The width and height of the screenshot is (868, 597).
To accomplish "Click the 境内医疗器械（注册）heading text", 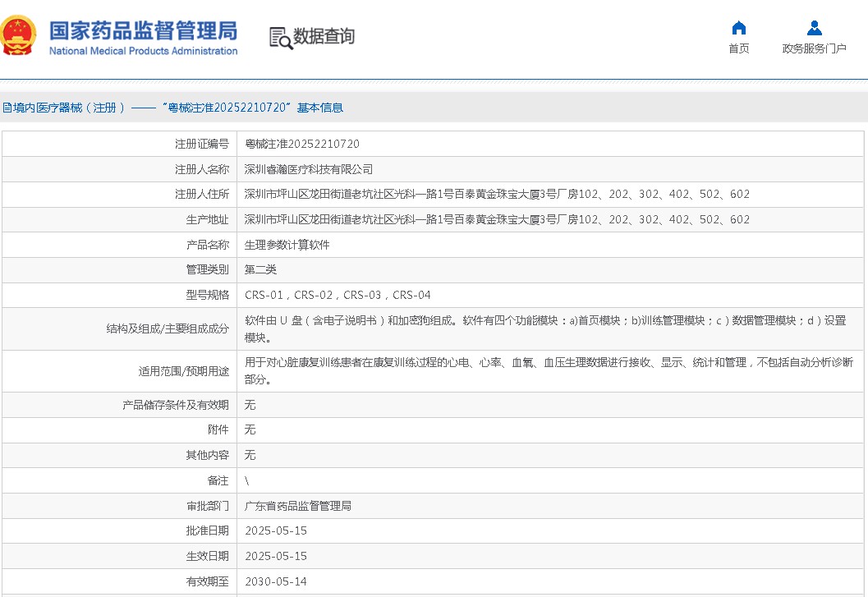I will pos(66,108).
